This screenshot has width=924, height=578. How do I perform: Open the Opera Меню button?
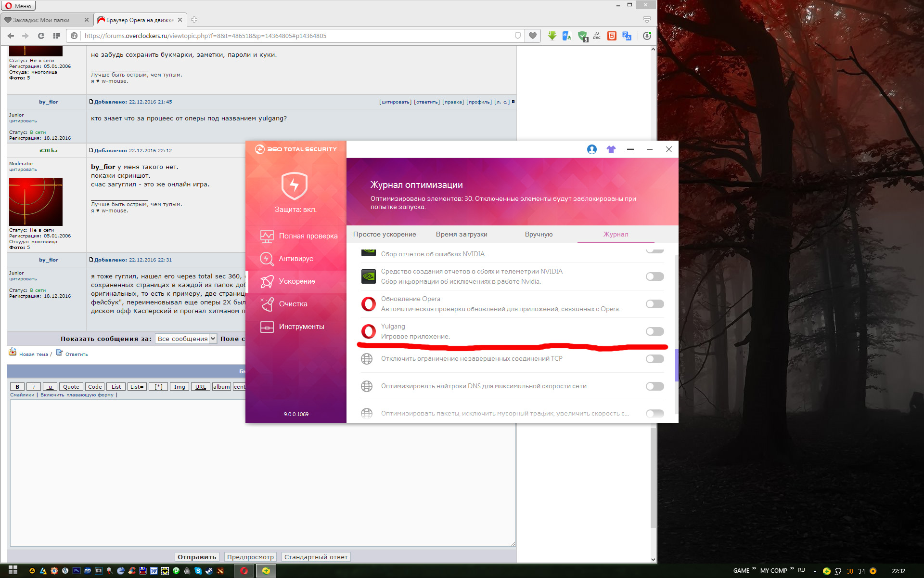18,6
